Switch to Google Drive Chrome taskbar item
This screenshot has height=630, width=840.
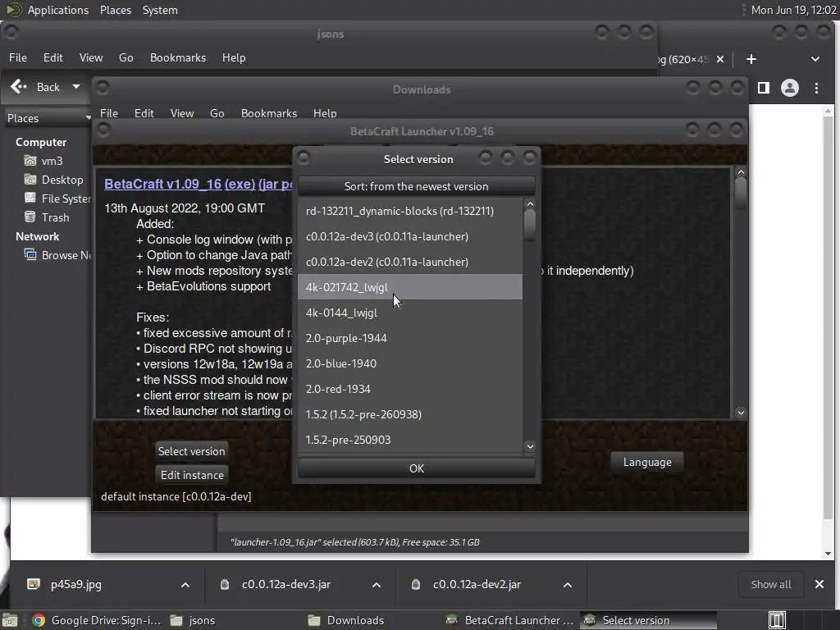click(97, 620)
